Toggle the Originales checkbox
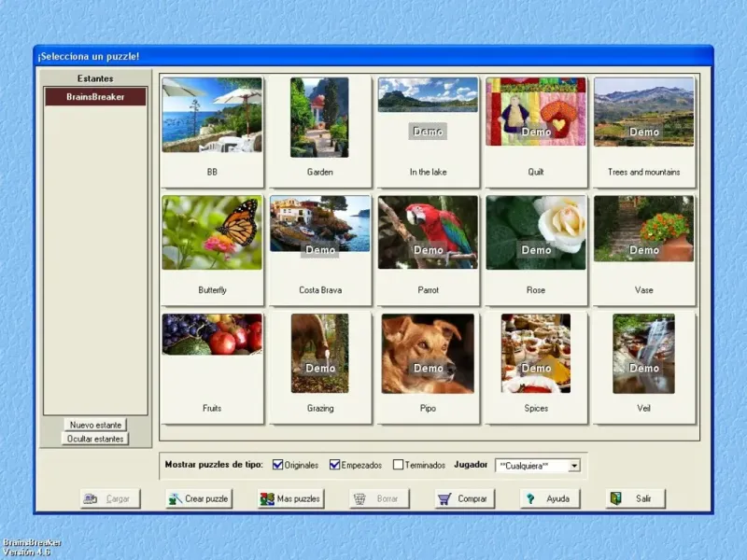Image resolution: width=747 pixels, height=560 pixels. (x=277, y=465)
